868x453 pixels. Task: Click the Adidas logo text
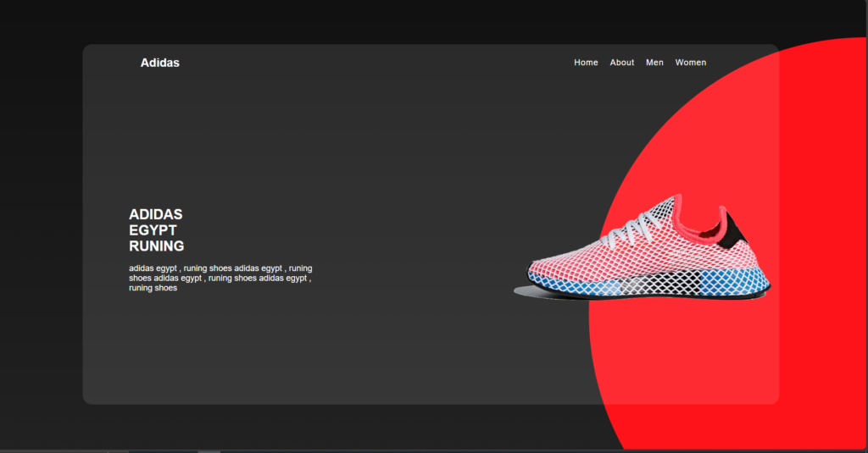pyautogui.click(x=159, y=63)
